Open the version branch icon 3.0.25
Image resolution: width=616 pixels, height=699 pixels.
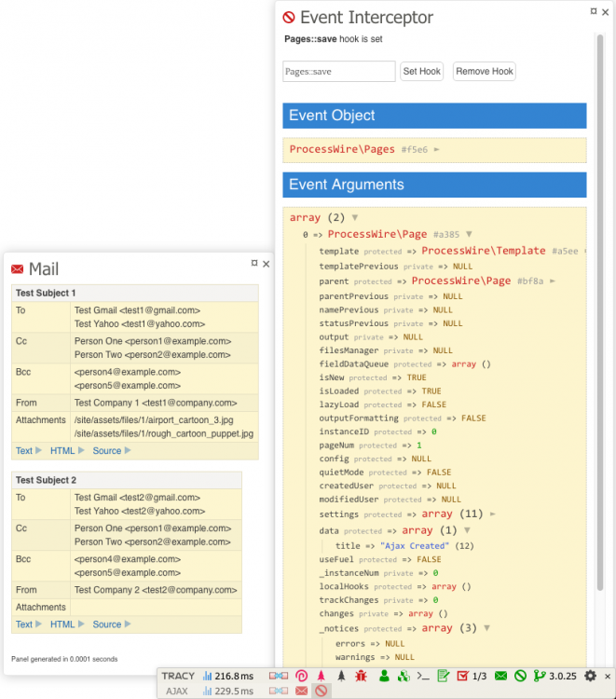(554, 676)
